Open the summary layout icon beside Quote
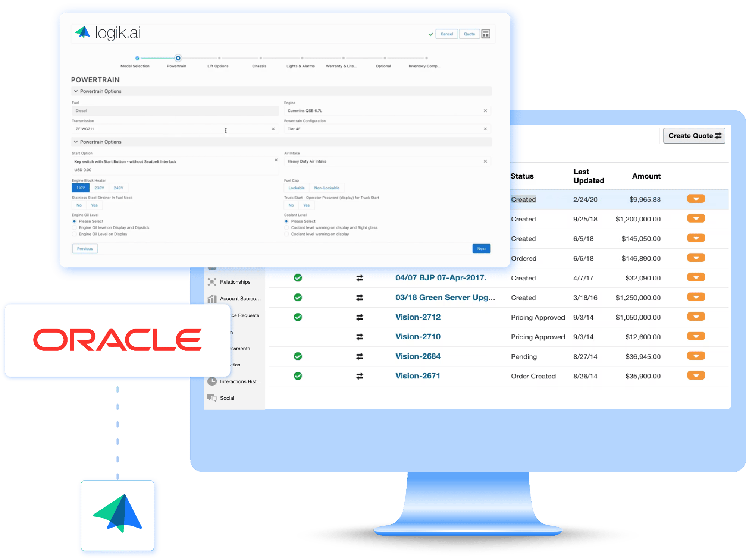Viewport: 746px width, 560px height. (486, 34)
